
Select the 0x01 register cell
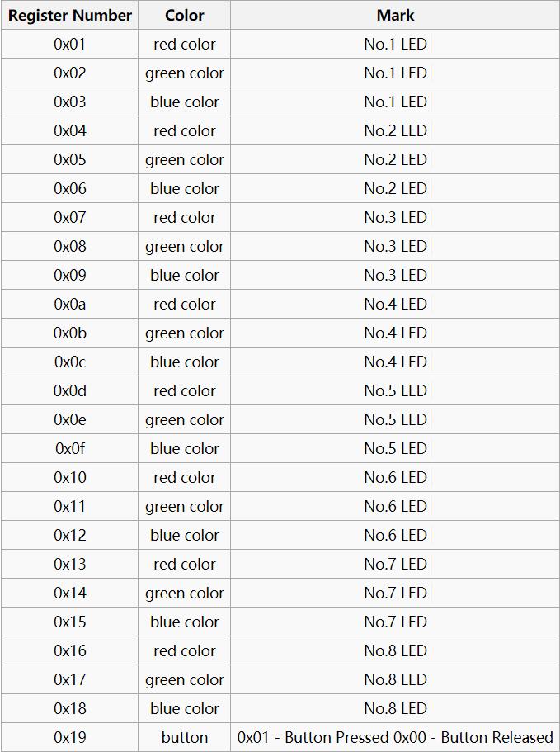[70, 45]
